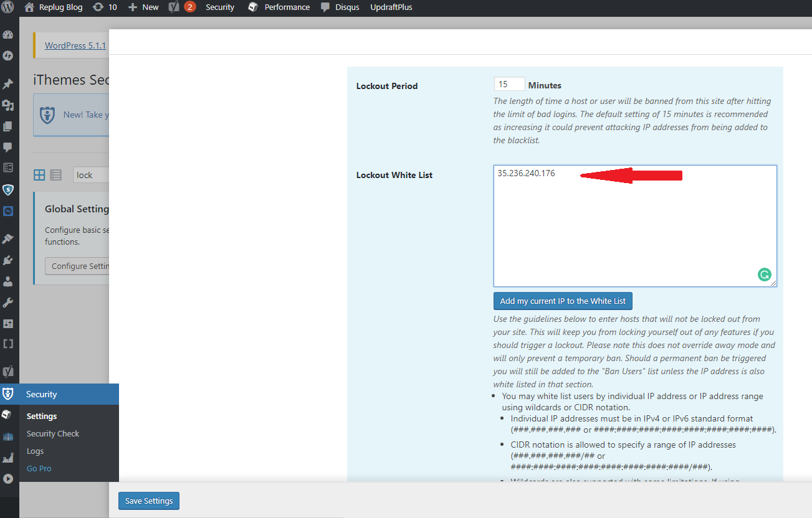Open Logs in the Security submenu
This screenshot has width=812, height=518.
coord(36,451)
